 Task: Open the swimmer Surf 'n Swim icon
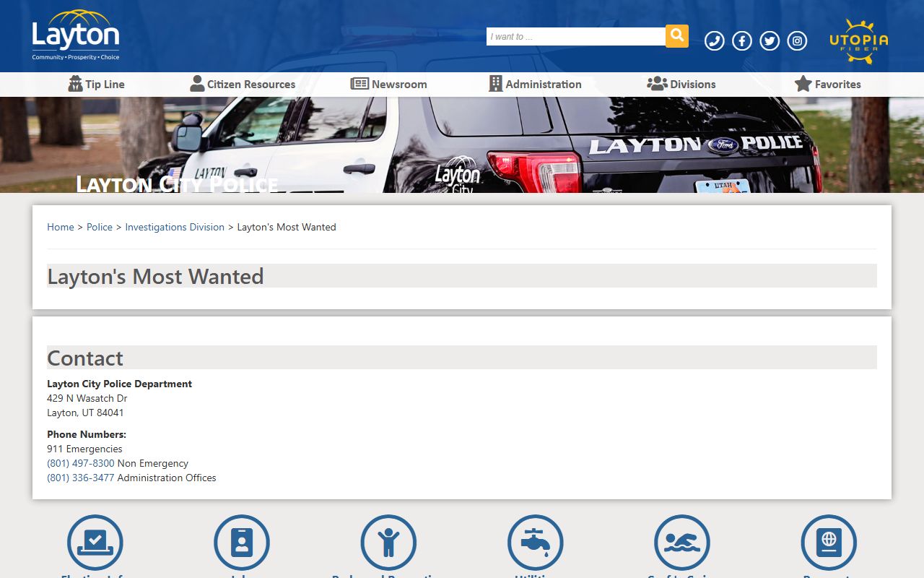pyautogui.click(x=682, y=542)
